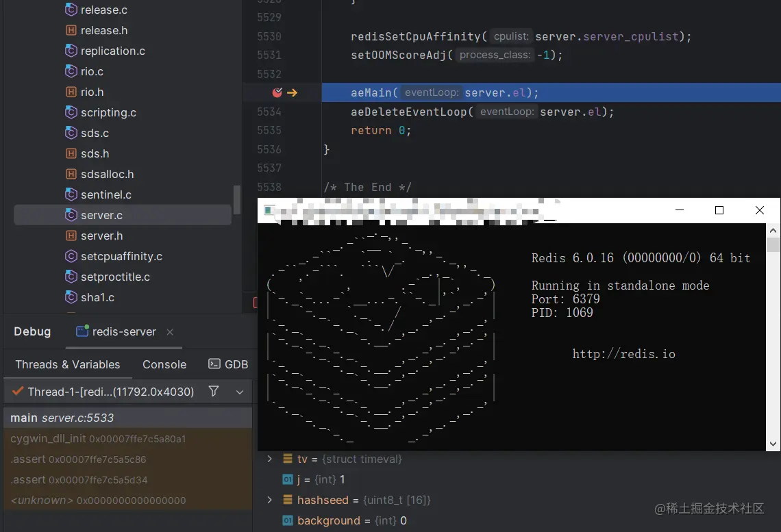Image resolution: width=781 pixels, height=532 pixels.
Task: Click the cpulist parameter hint
Action: coord(510,36)
